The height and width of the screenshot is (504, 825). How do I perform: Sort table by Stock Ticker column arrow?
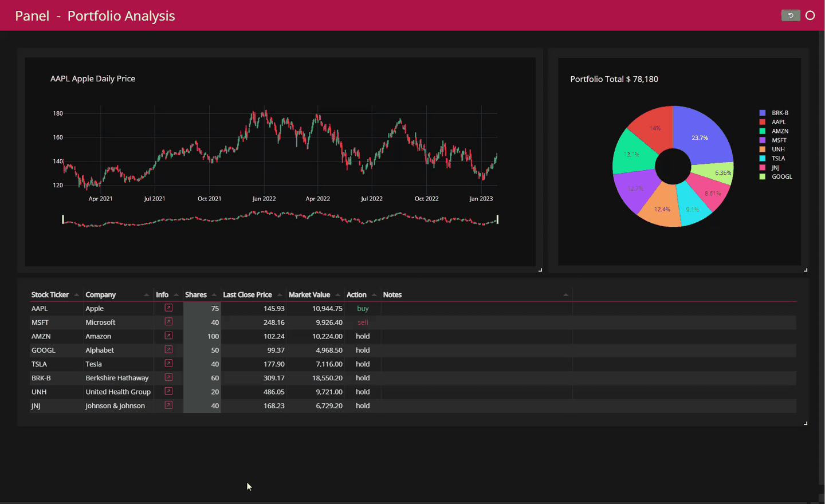point(76,295)
